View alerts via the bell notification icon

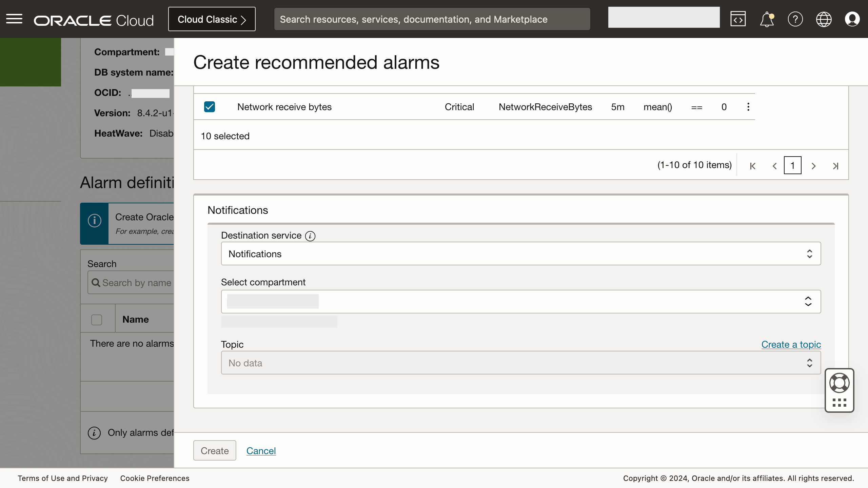(766, 19)
